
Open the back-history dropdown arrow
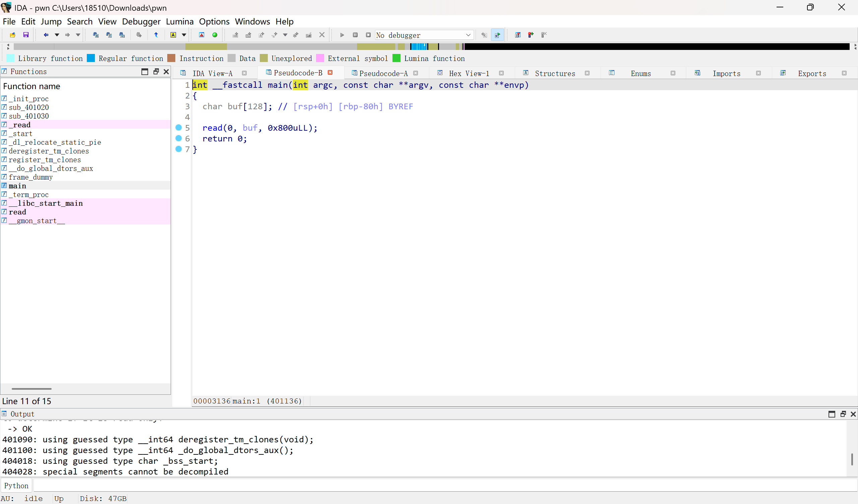coord(57,35)
